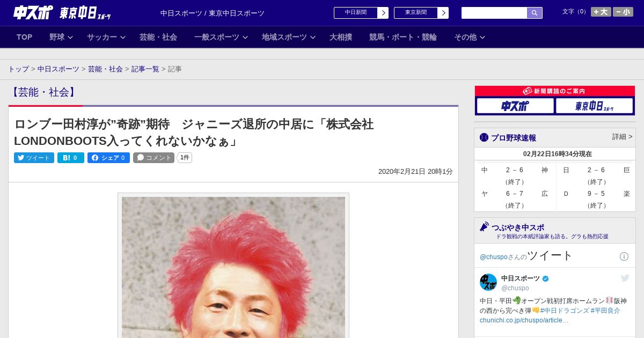Open the 東京新聞 site button
644x338 pixels.
[416, 13]
